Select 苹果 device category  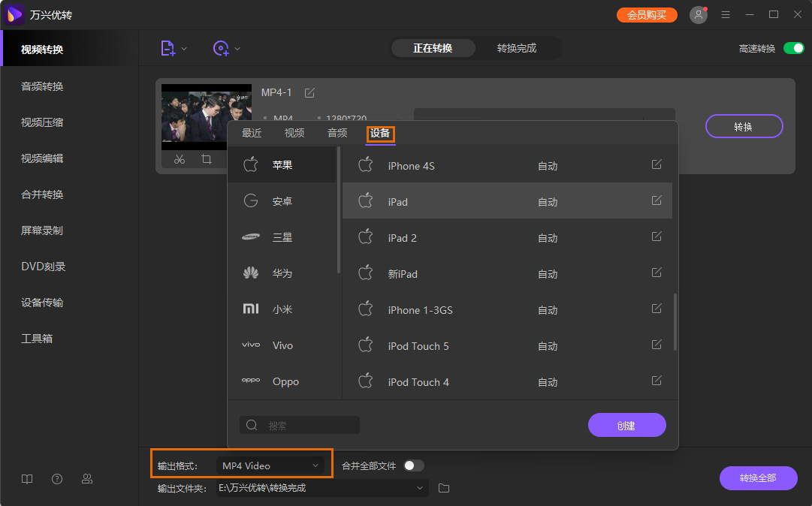point(282,164)
